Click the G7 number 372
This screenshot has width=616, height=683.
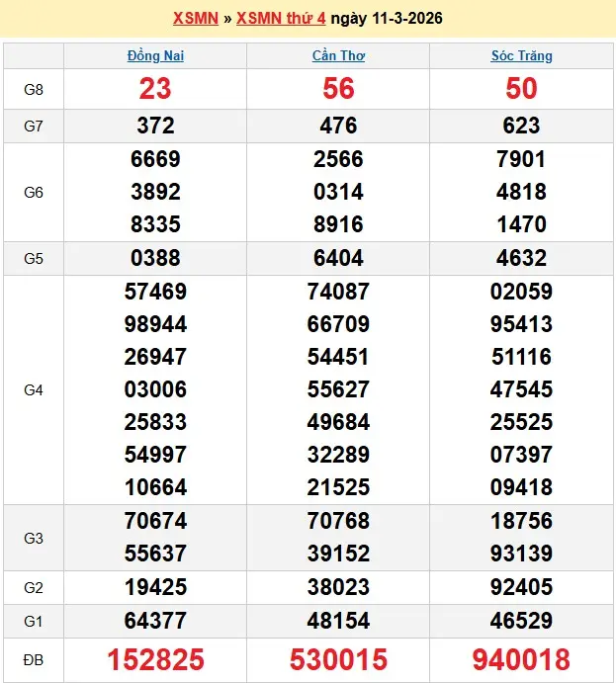(x=155, y=126)
